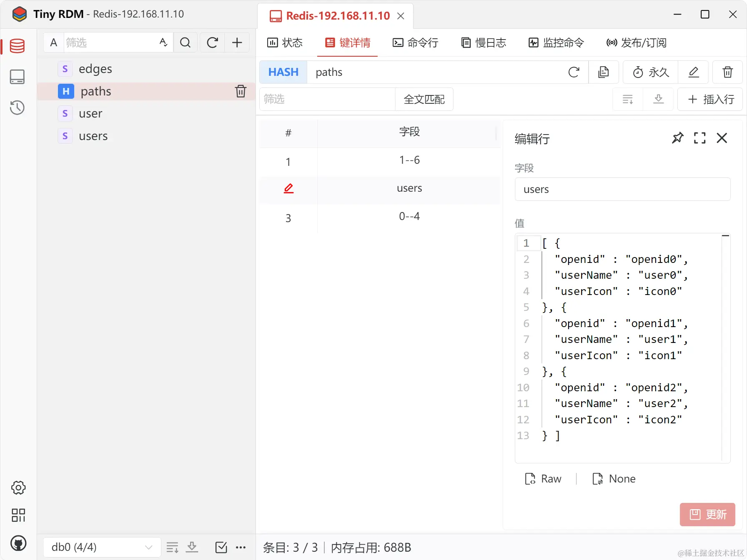Copy the paths key name
747x560 pixels.
pos(603,72)
